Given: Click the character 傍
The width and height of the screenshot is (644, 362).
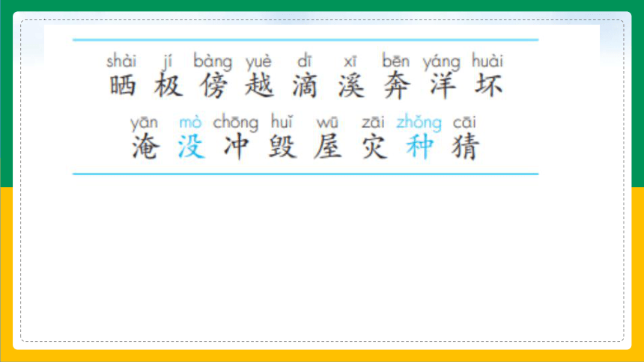Looking at the screenshot, I should coord(213,86).
